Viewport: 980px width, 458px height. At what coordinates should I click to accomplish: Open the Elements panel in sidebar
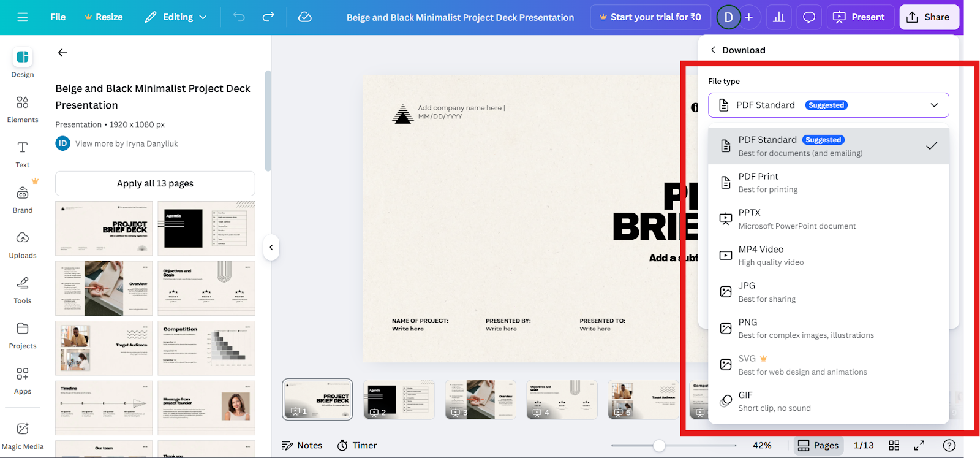tap(23, 109)
